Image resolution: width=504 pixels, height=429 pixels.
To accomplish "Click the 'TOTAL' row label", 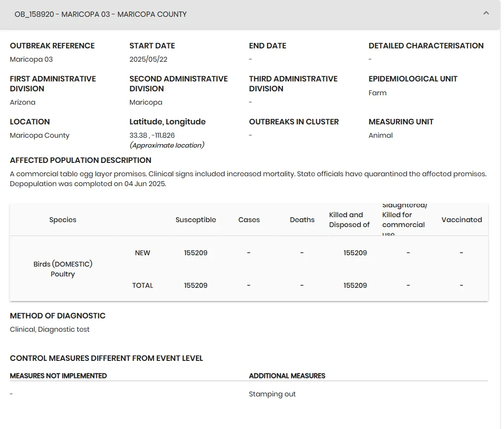I will pos(142,286).
